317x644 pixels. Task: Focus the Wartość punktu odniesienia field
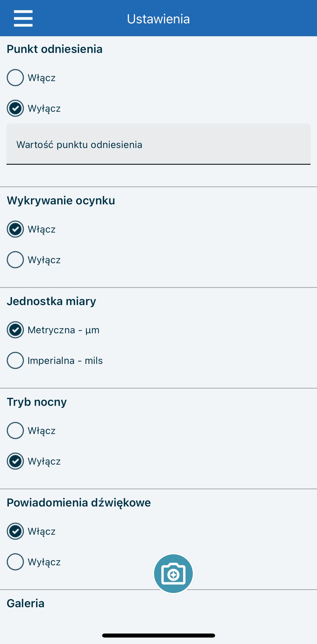(158, 144)
